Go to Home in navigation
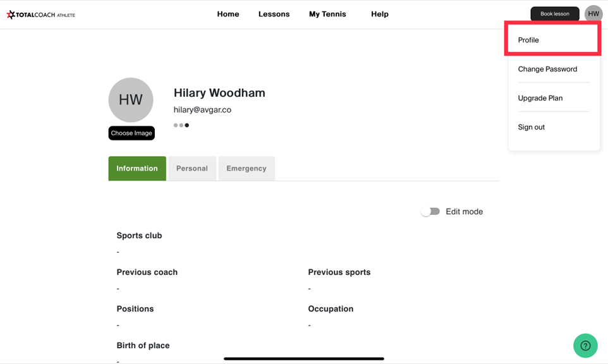The image size is (608, 364). click(228, 14)
